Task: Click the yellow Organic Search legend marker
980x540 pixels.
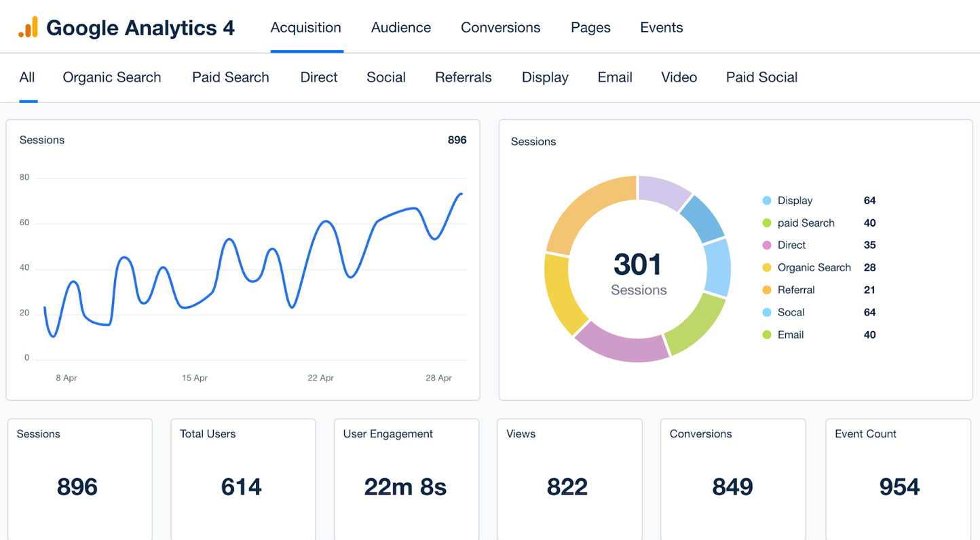Action: [766, 267]
